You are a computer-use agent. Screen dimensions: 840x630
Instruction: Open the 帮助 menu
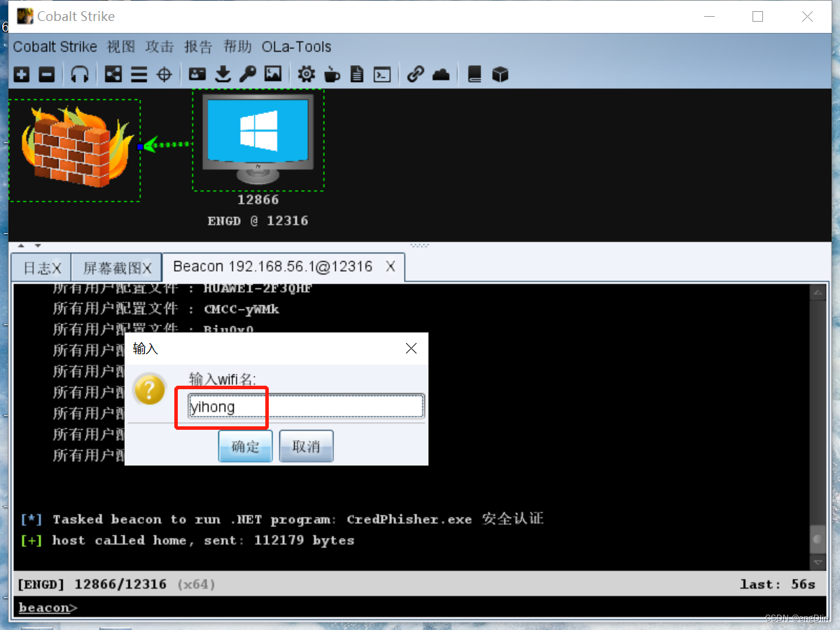click(x=237, y=47)
